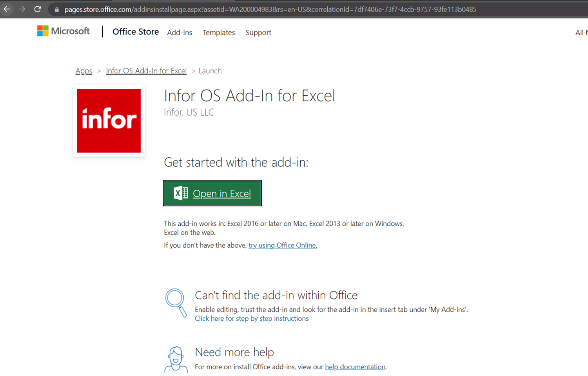Open Office Store home page
Screen dimensions: 588x376
pyautogui.click(x=135, y=32)
